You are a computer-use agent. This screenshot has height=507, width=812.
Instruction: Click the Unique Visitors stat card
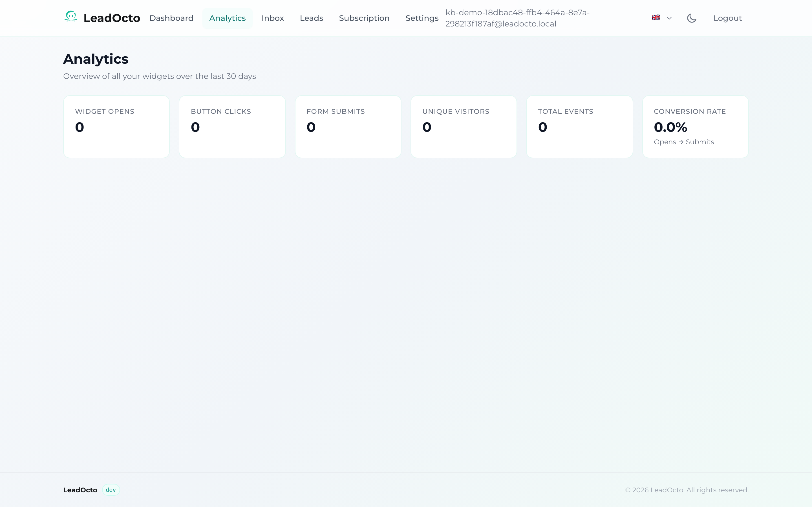click(x=464, y=126)
